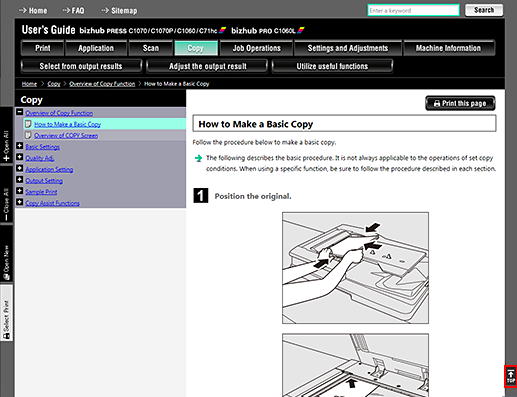Open Settings and Adjustments tab
The height and width of the screenshot is (397, 517).
(348, 48)
